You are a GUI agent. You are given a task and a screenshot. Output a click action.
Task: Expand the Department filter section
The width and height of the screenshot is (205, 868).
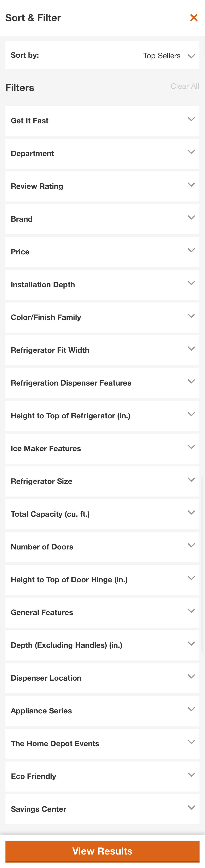pos(102,153)
